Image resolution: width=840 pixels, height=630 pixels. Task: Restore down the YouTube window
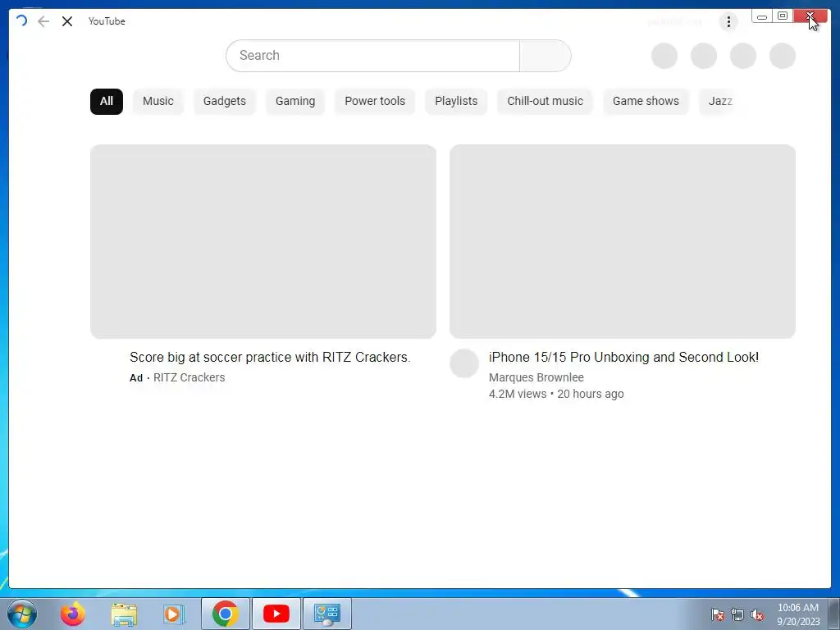782,16
